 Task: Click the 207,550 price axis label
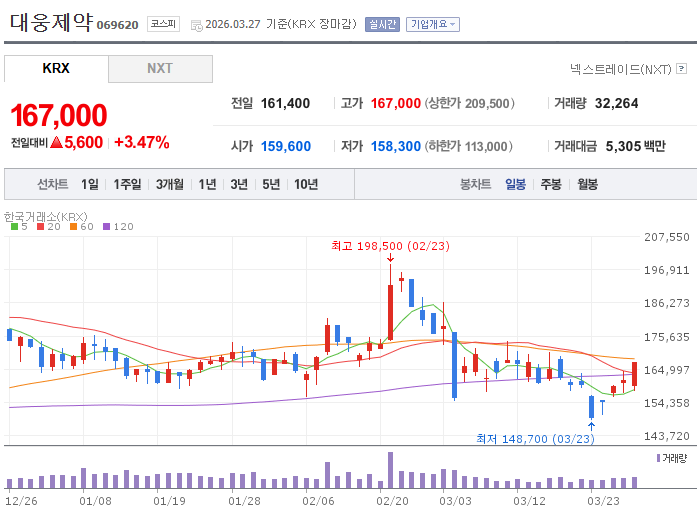coord(667,237)
